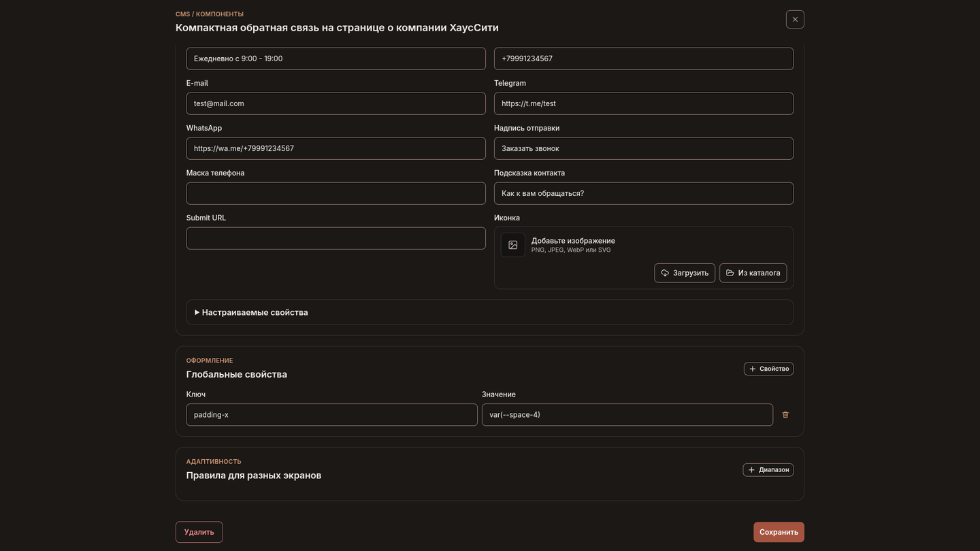Screen dimensions: 980x551
Task: Click the АДАПТИВНОСТЬ section label
Action: click(214, 461)
